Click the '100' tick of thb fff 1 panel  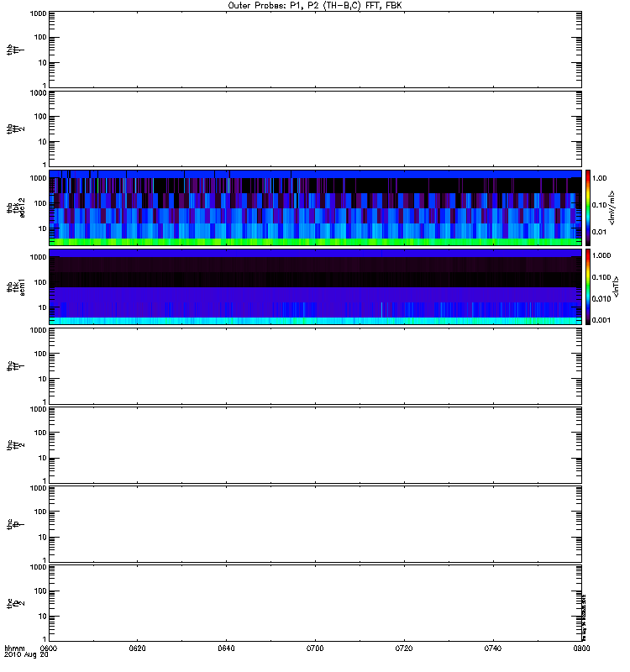pyautogui.click(x=40, y=38)
